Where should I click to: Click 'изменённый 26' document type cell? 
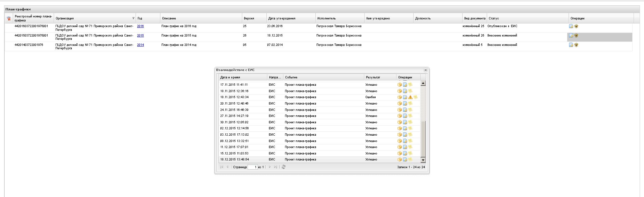(473, 36)
